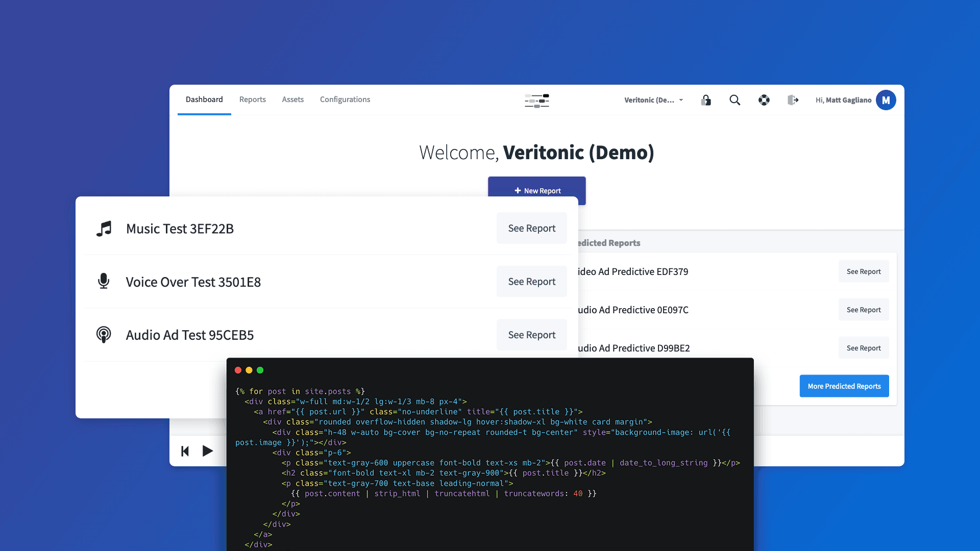Open the Dashboard tab

(x=204, y=99)
